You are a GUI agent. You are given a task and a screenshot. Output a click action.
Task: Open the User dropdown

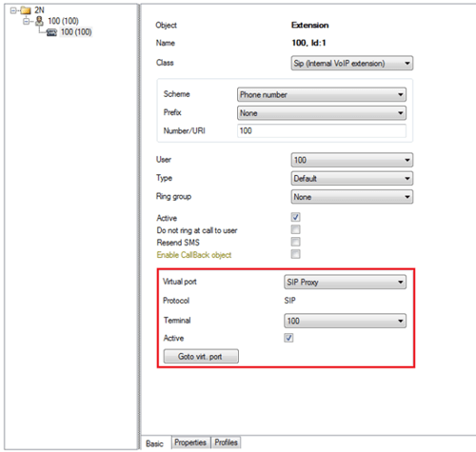[352, 160]
